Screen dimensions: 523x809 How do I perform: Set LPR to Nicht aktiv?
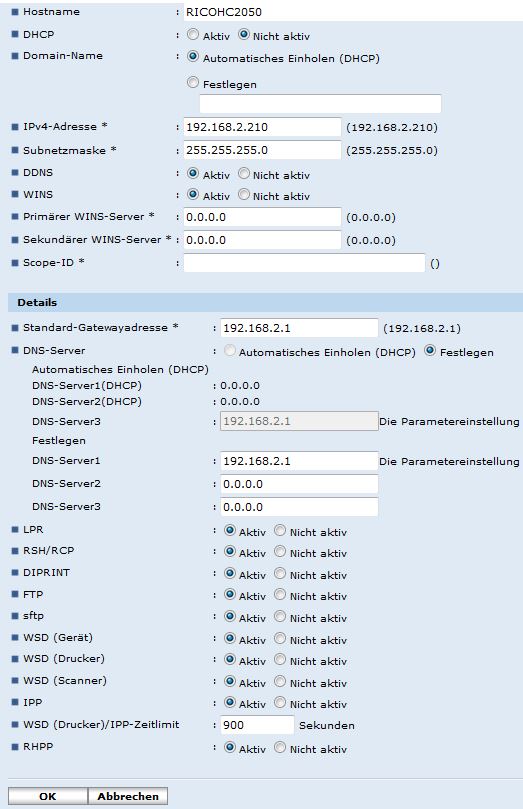280,530
